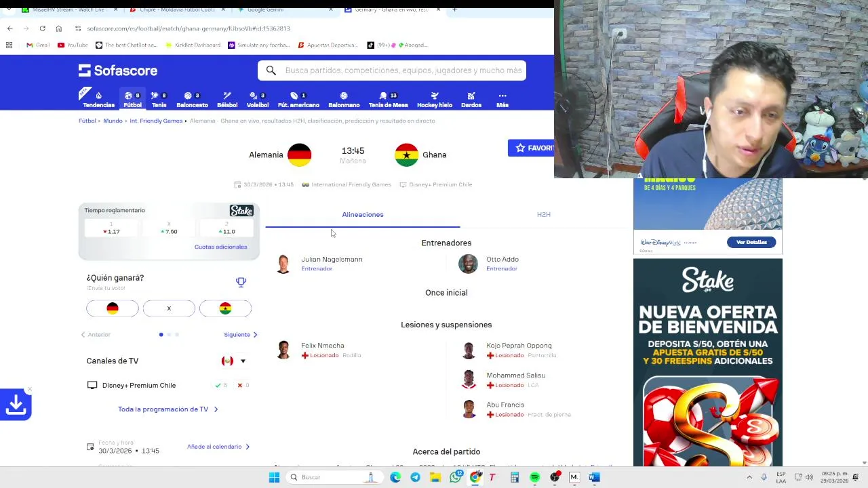Image resolution: width=868 pixels, height=488 pixels.
Task: Reload the page in browser
Action: [x=42, y=28]
